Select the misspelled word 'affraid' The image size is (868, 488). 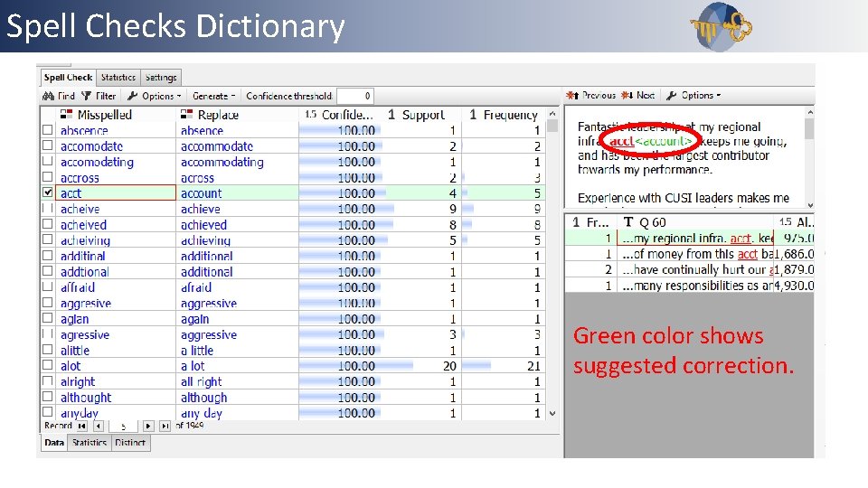click(x=78, y=287)
